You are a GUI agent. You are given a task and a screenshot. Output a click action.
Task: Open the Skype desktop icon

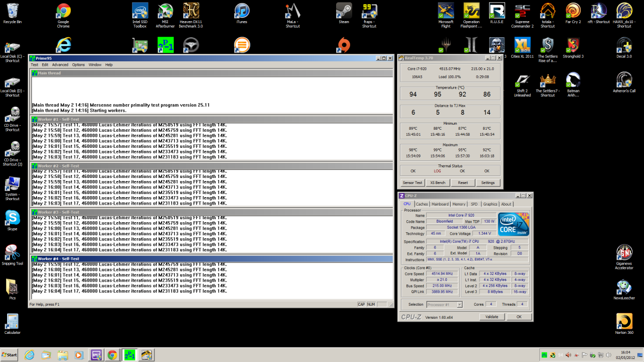coord(12,218)
